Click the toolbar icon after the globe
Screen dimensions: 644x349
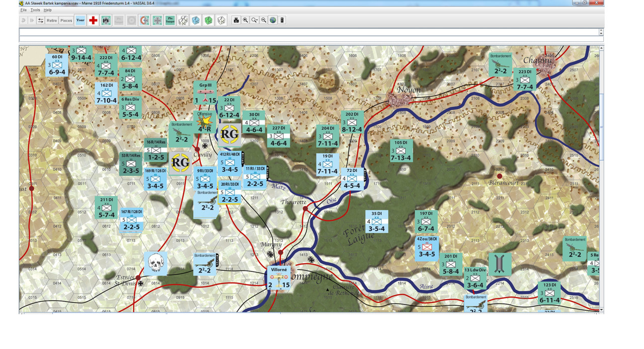point(282,20)
